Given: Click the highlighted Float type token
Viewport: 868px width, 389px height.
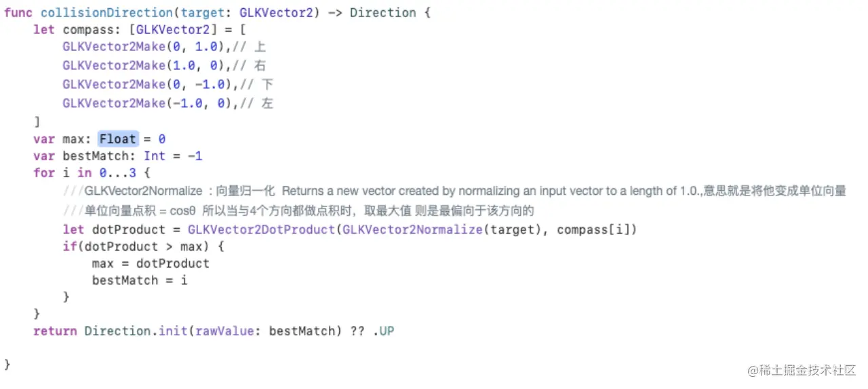Looking at the screenshot, I should pyautogui.click(x=118, y=139).
